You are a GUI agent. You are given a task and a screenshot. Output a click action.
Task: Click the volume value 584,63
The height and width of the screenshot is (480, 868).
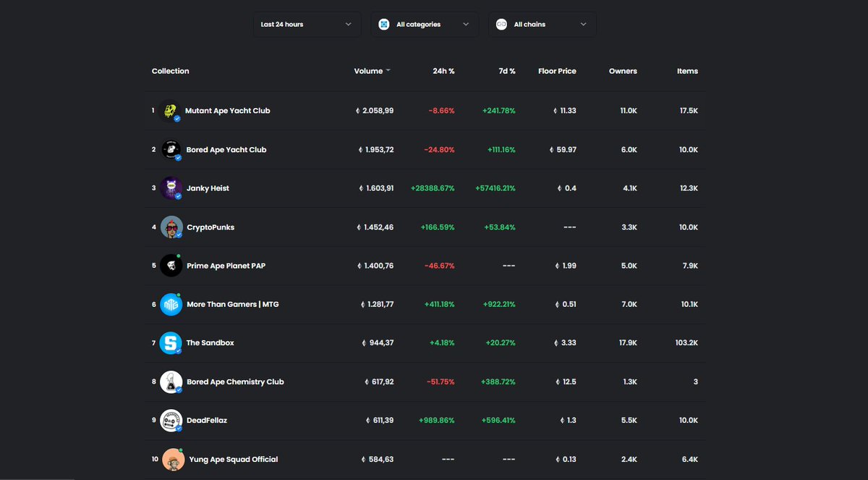tap(381, 459)
